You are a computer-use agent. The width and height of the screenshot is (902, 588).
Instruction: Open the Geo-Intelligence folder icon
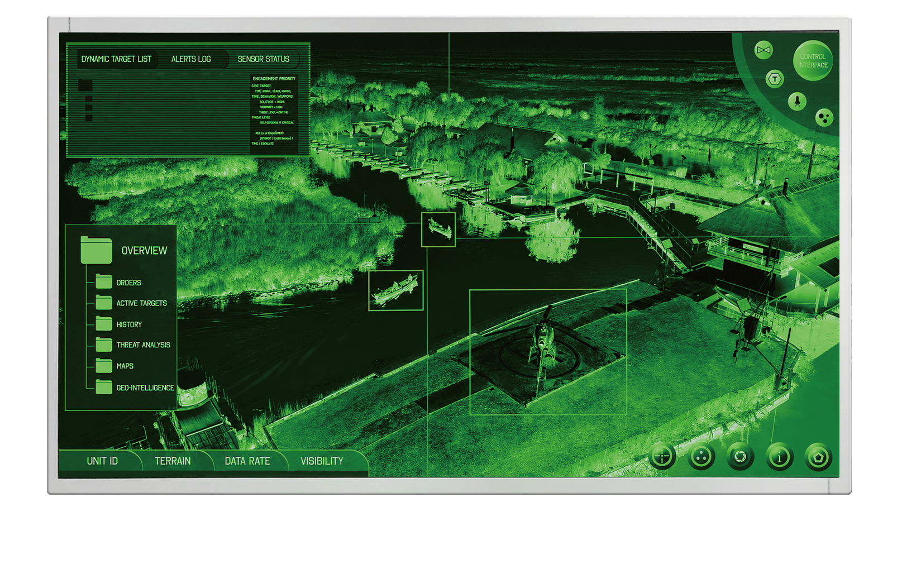[103, 386]
